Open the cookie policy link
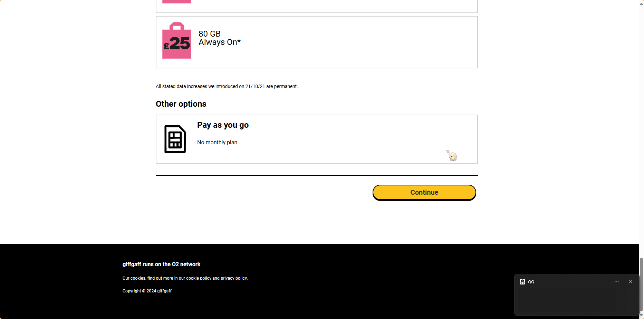The height and width of the screenshot is (319, 644). pos(199,278)
